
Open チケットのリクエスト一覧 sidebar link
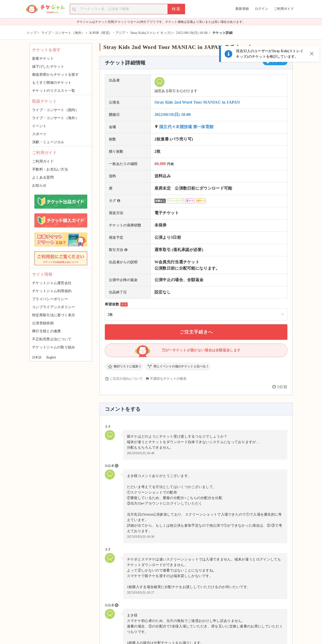[x=53, y=91]
